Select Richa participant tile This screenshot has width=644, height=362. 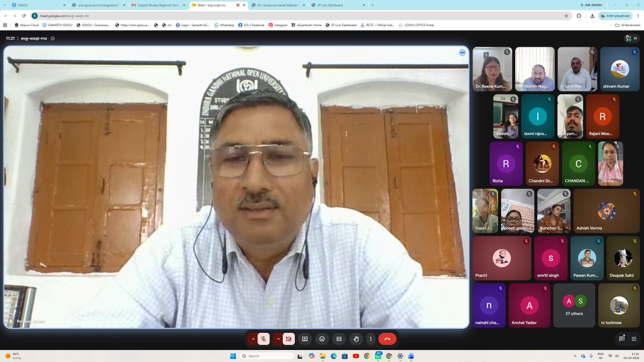point(506,164)
